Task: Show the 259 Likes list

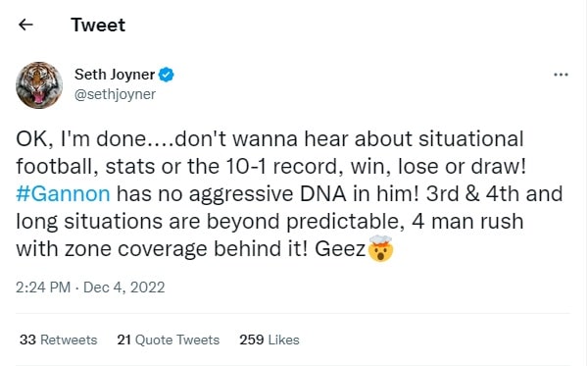Action: coord(269,340)
